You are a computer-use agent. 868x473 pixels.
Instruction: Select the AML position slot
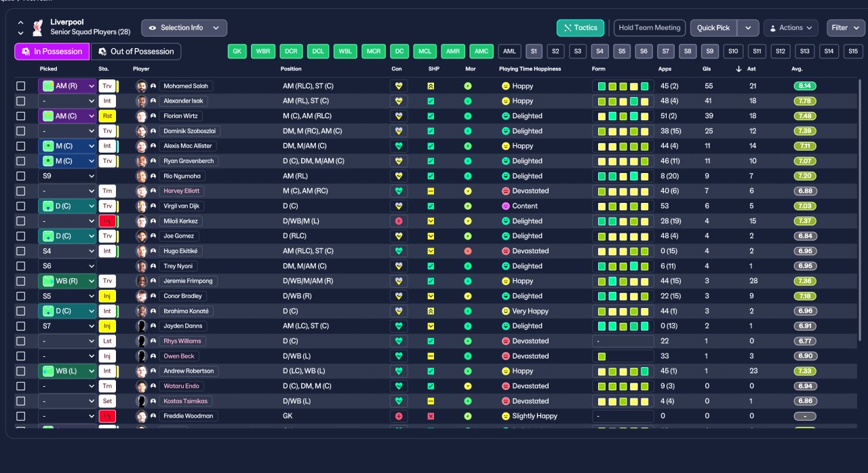[x=510, y=52]
